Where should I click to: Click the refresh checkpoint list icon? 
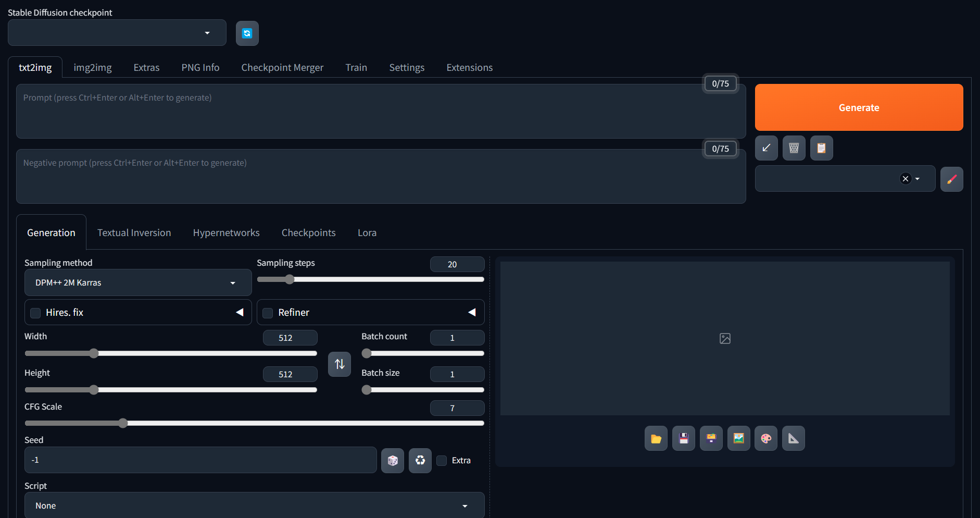click(x=247, y=33)
